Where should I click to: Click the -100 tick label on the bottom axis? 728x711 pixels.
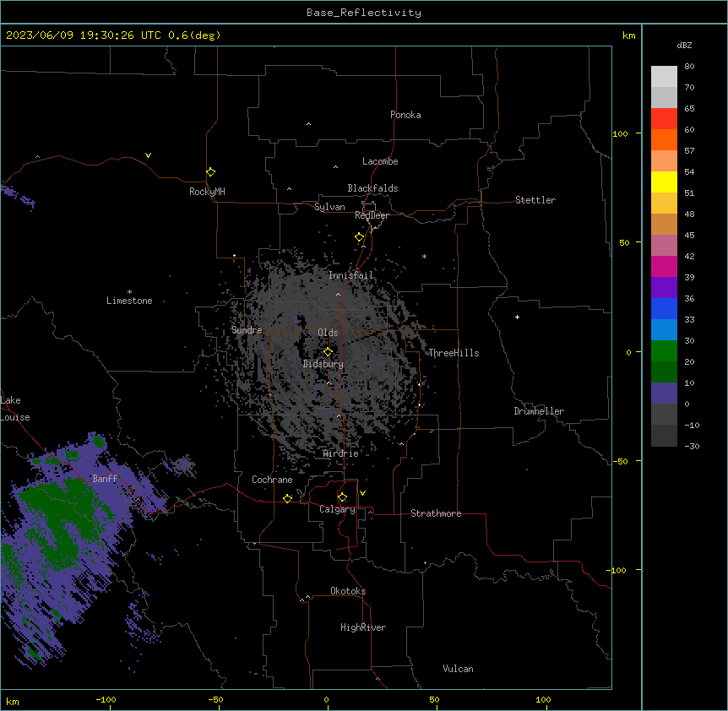click(106, 699)
